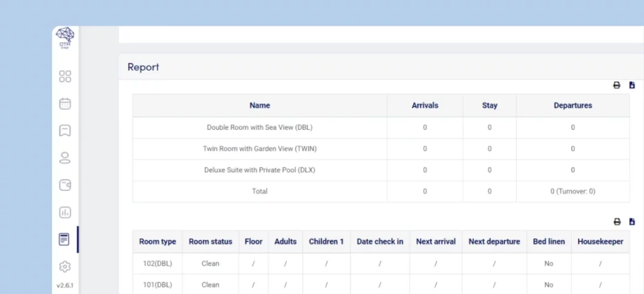Image resolution: width=644 pixels, height=294 pixels.
Task: Open the bar chart statistics icon
Action: coord(65,212)
